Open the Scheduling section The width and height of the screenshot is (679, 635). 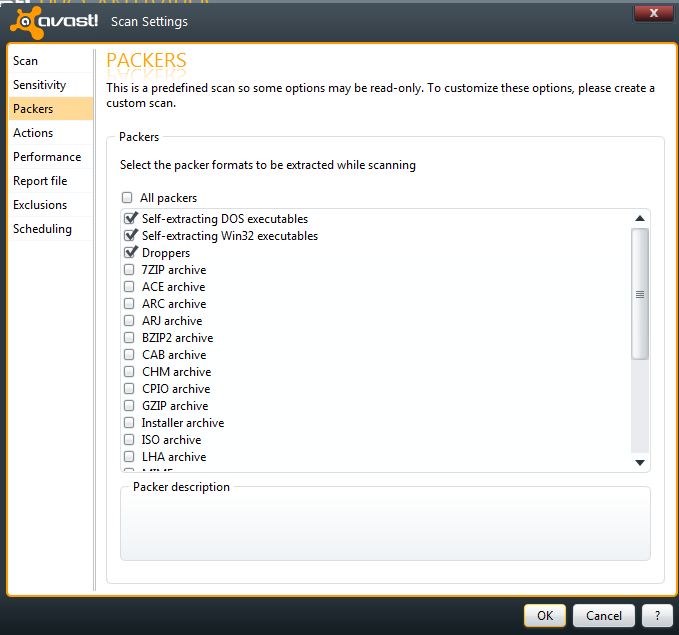coord(42,229)
